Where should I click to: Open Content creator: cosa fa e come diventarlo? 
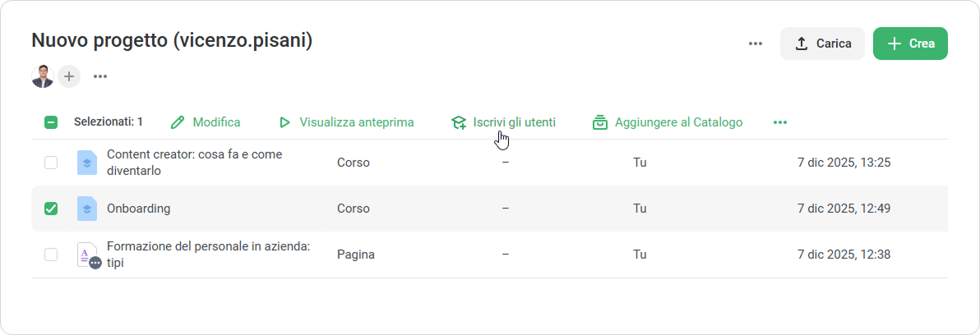point(196,163)
